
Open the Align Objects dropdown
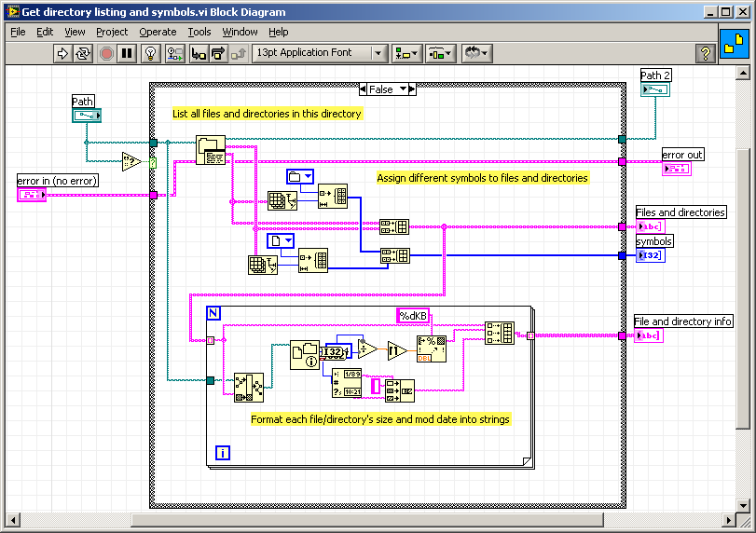pos(406,53)
